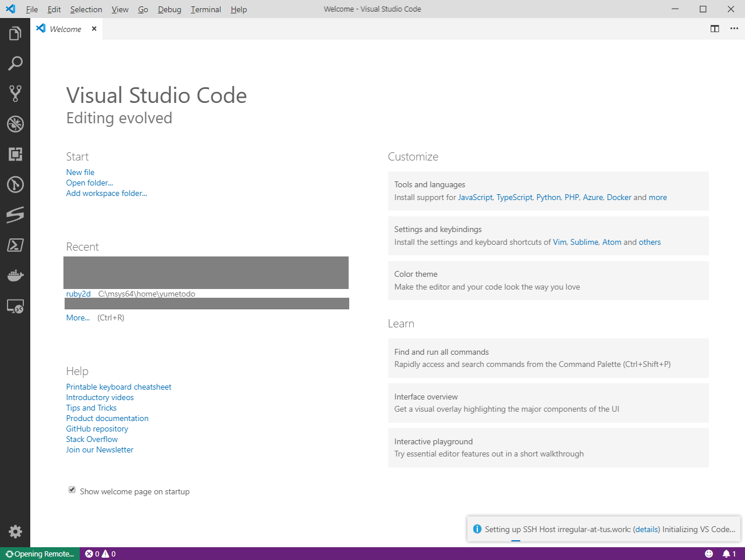This screenshot has width=745, height=560.
Task: Open the Interactive playground card
Action: click(x=548, y=448)
